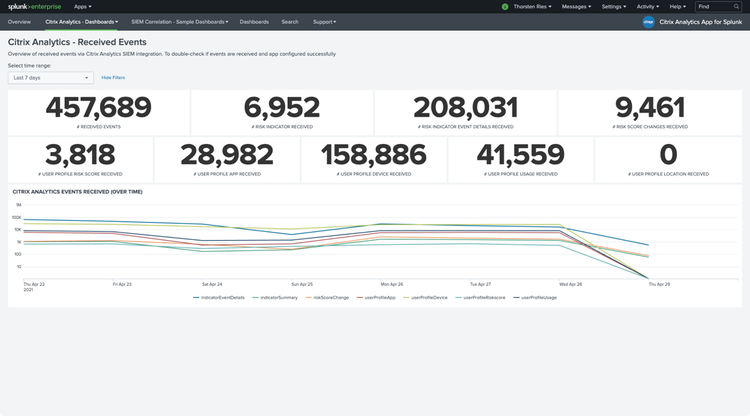Image resolution: width=750 pixels, height=416 pixels.
Task: Click the 0 user profile location value
Action: (668, 154)
